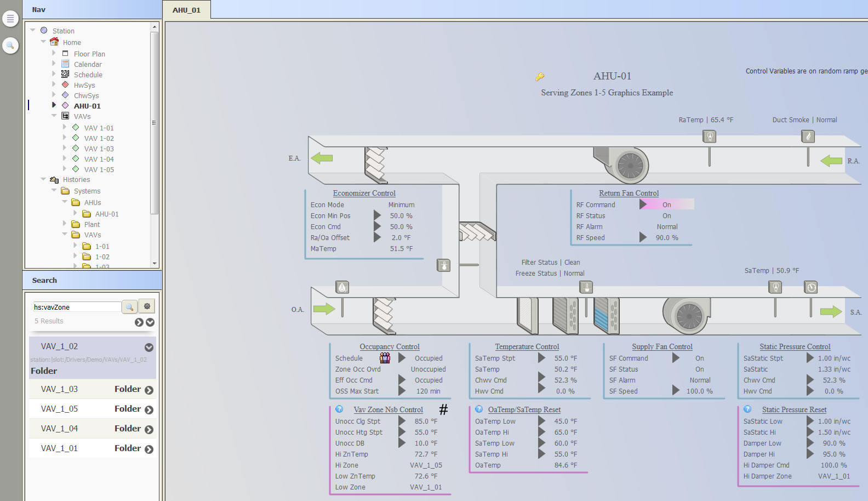Click the MaTemp sensor icon

pyautogui.click(x=443, y=265)
